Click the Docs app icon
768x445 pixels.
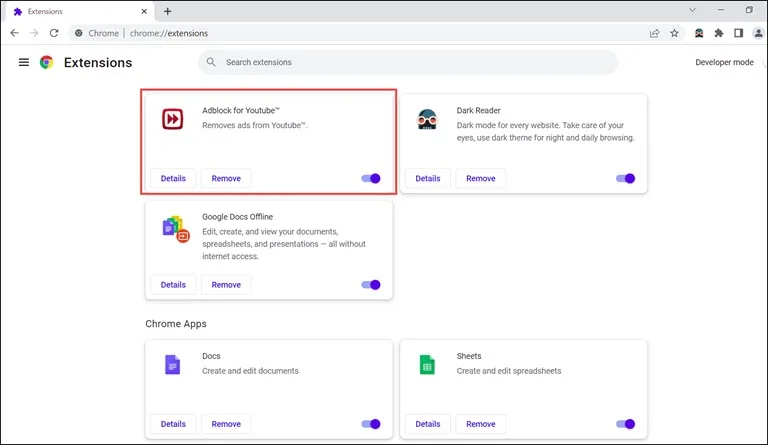[172, 365]
